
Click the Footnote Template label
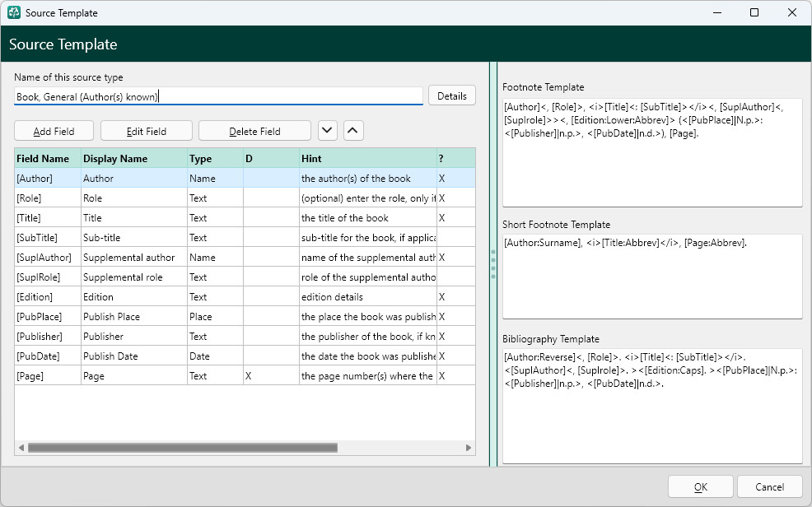pyautogui.click(x=544, y=87)
